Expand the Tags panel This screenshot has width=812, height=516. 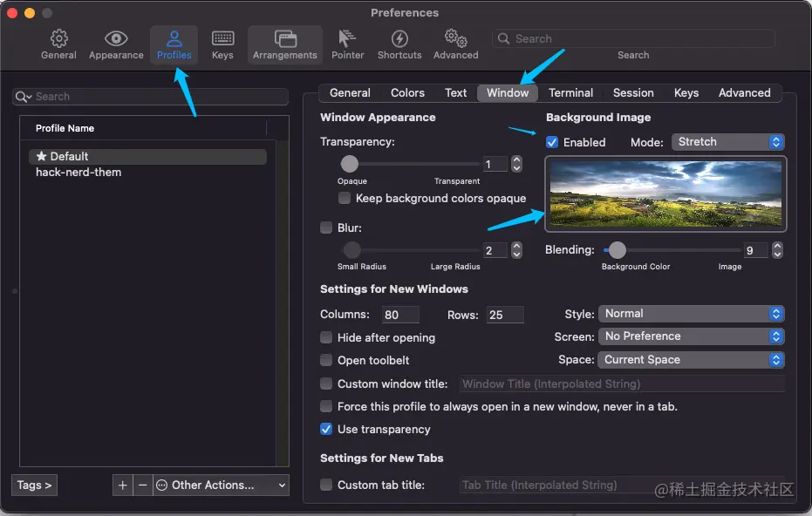[34, 485]
